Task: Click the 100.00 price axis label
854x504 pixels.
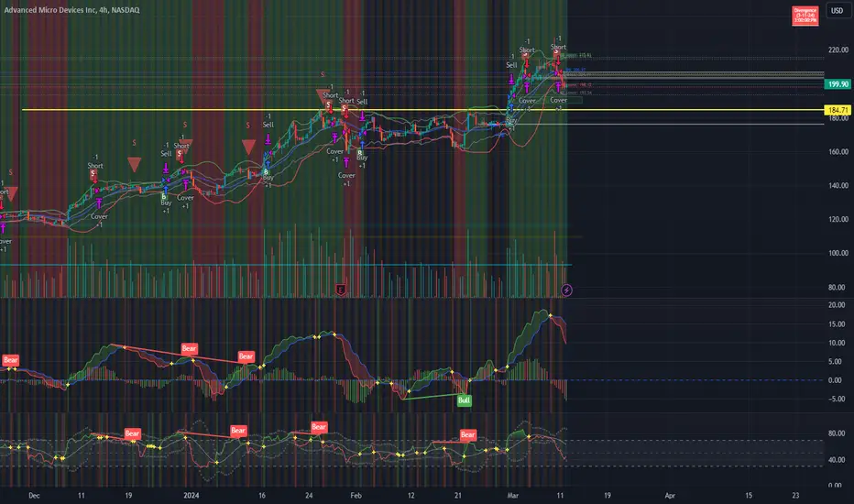Action: pos(838,253)
